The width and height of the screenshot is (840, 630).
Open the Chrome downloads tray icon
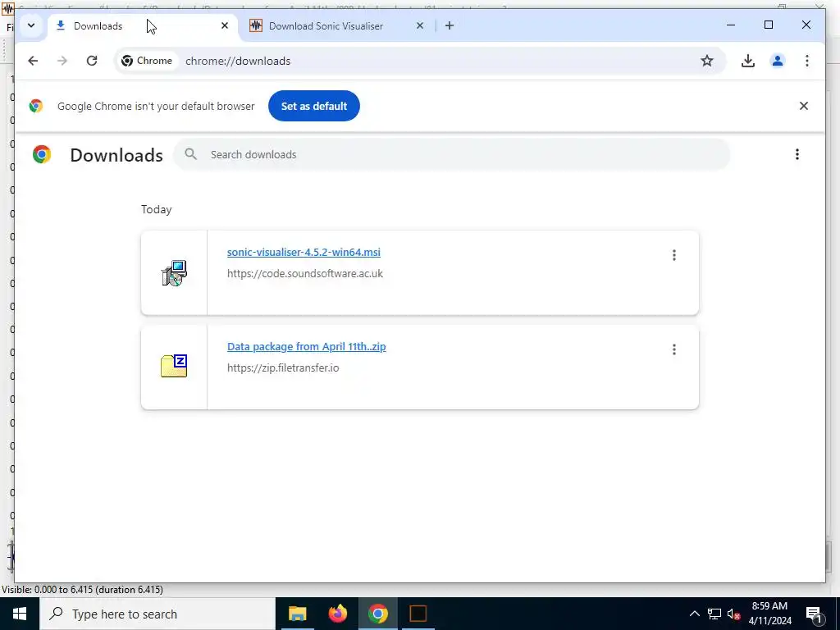pyautogui.click(x=748, y=61)
